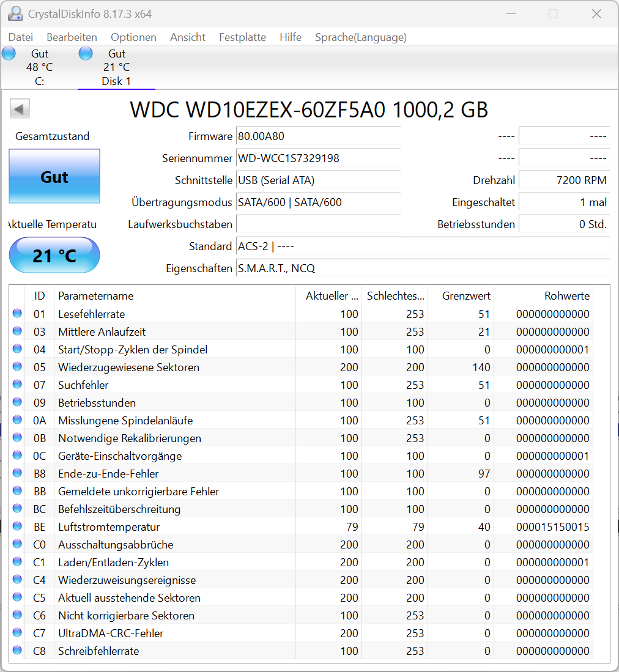
Task: Click status dot for Lesefehlerrate row
Action: click(17, 313)
